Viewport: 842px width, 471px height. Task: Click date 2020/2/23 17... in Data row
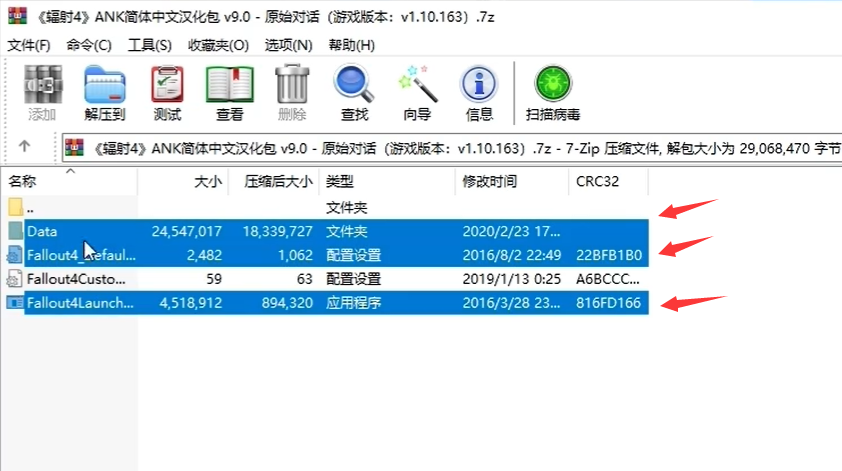511,231
